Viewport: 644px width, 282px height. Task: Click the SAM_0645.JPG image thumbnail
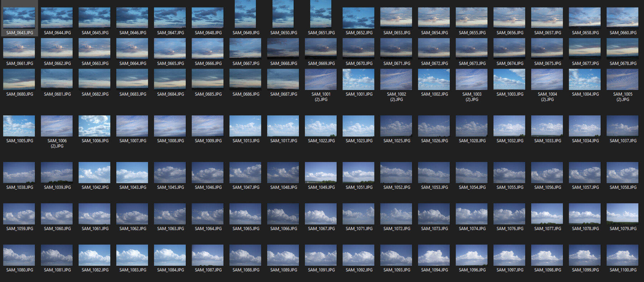94,18
